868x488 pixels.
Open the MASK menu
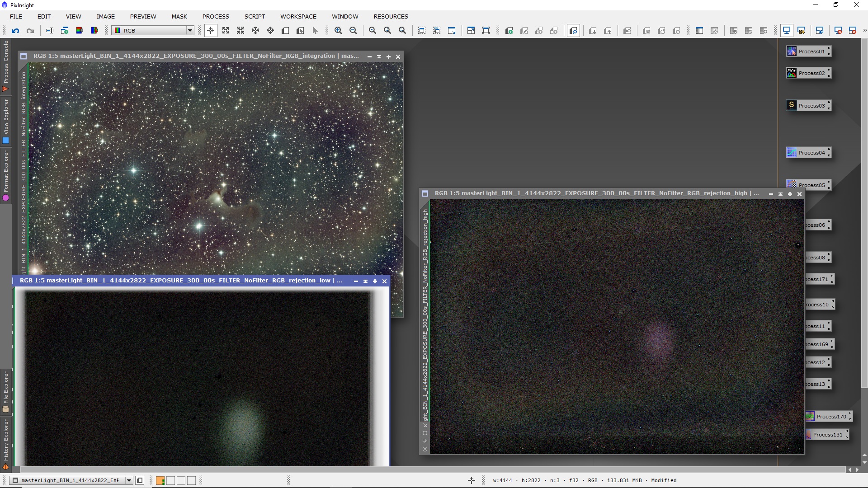tap(179, 16)
